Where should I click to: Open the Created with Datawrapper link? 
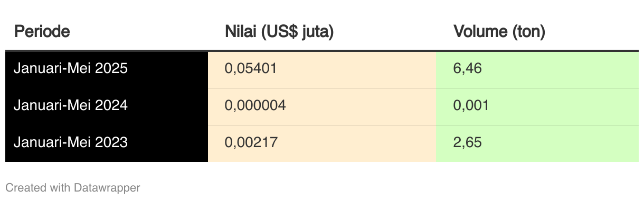click(73, 187)
